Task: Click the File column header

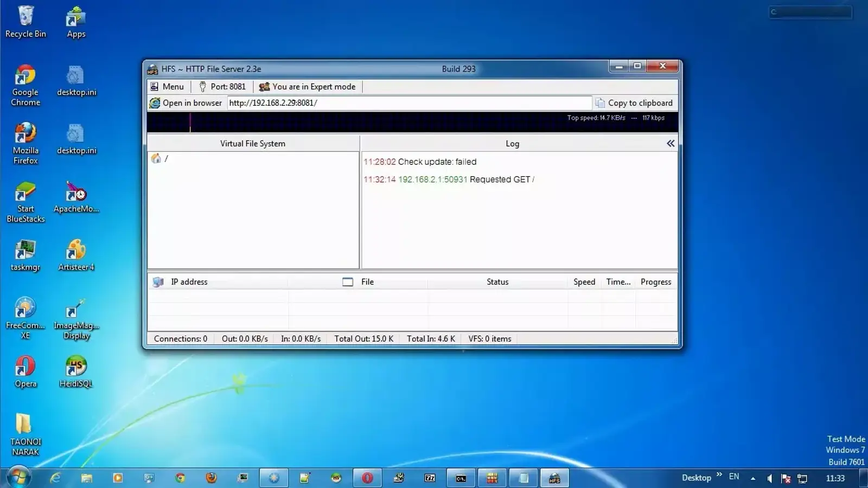Action: pos(367,282)
